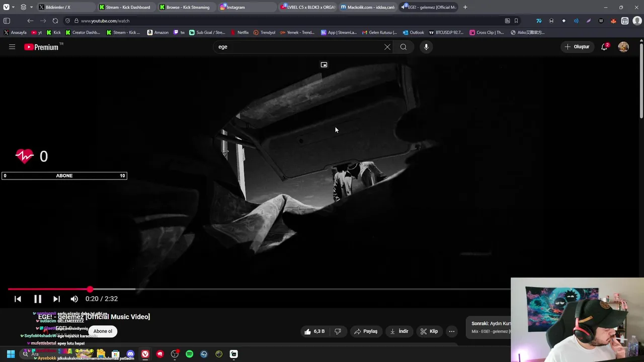Share the video via Paylaş
The image size is (644, 362).
tap(366, 331)
